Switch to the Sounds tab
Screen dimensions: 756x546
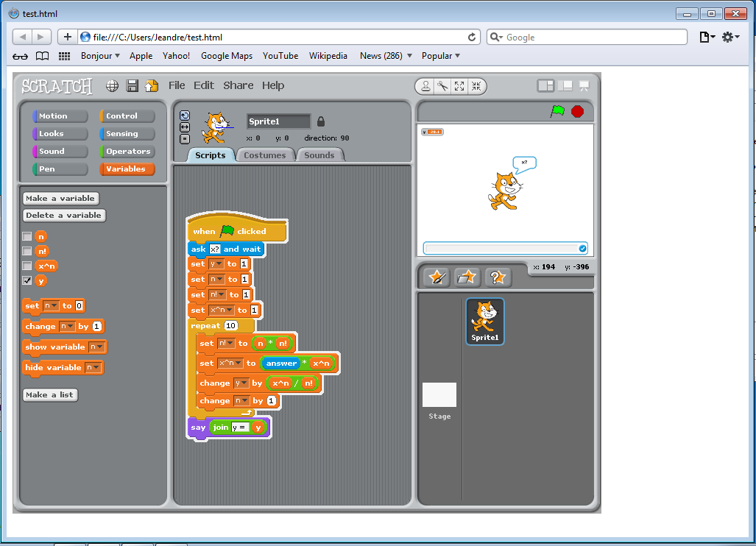point(319,155)
